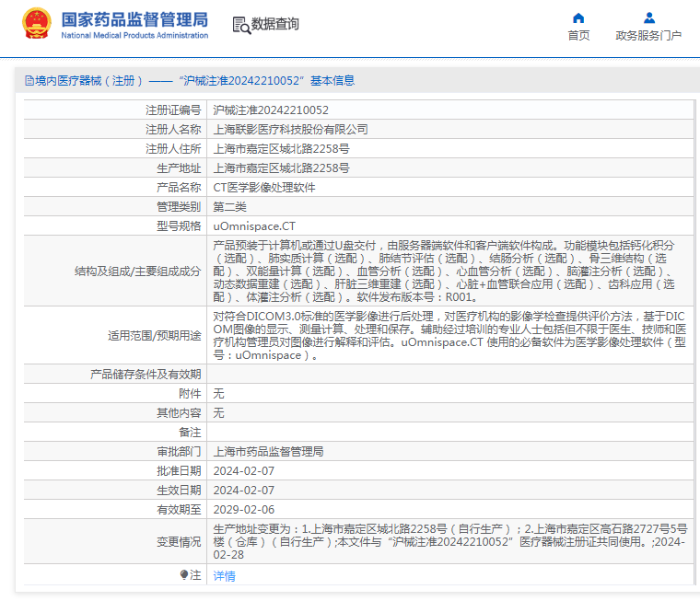Click the 附件 value 无
The height and width of the screenshot is (601, 700).
pyautogui.click(x=218, y=394)
